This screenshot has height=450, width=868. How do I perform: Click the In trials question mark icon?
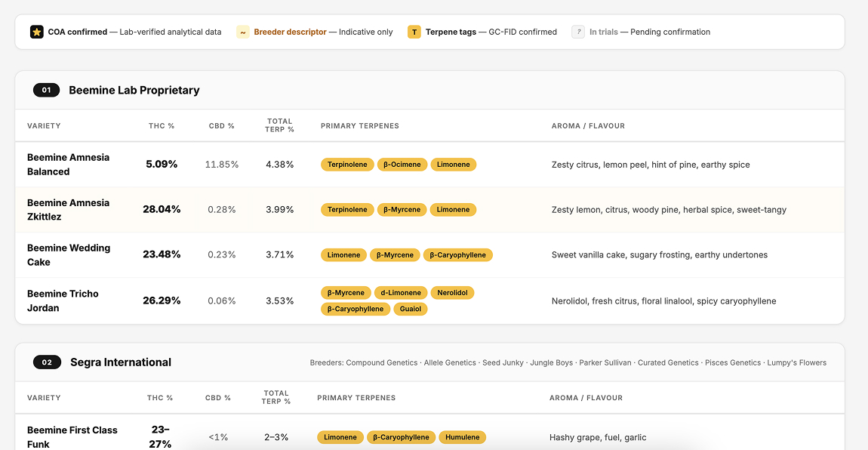(x=578, y=32)
